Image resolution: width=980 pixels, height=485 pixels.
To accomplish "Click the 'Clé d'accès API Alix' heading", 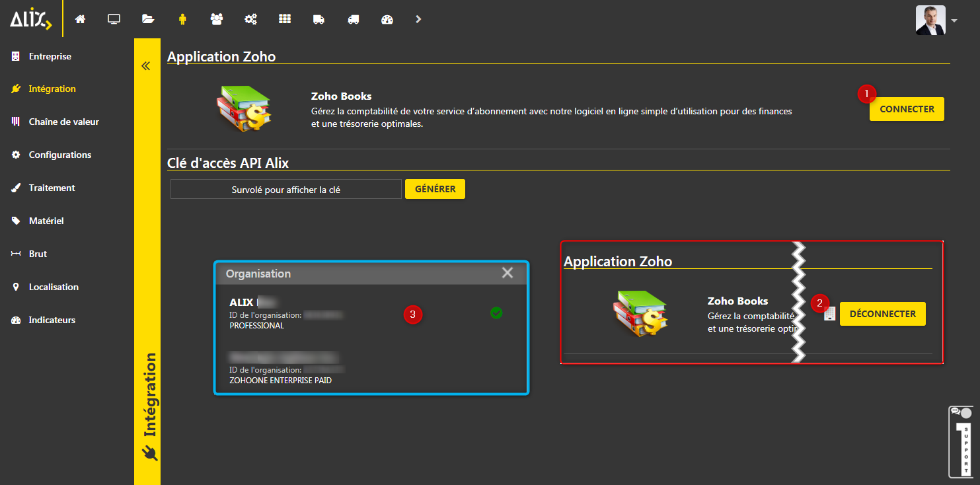I will click(x=228, y=163).
